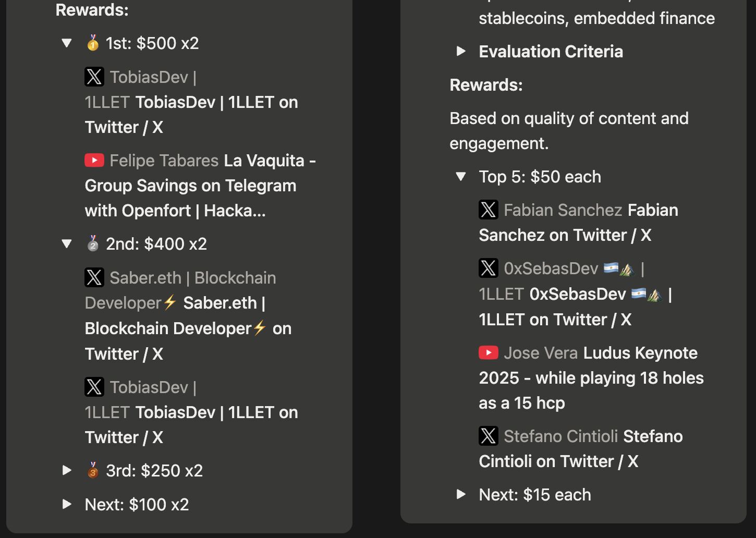Expand the Next: $15 each toggle

pyautogui.click(x=461, y=494)
